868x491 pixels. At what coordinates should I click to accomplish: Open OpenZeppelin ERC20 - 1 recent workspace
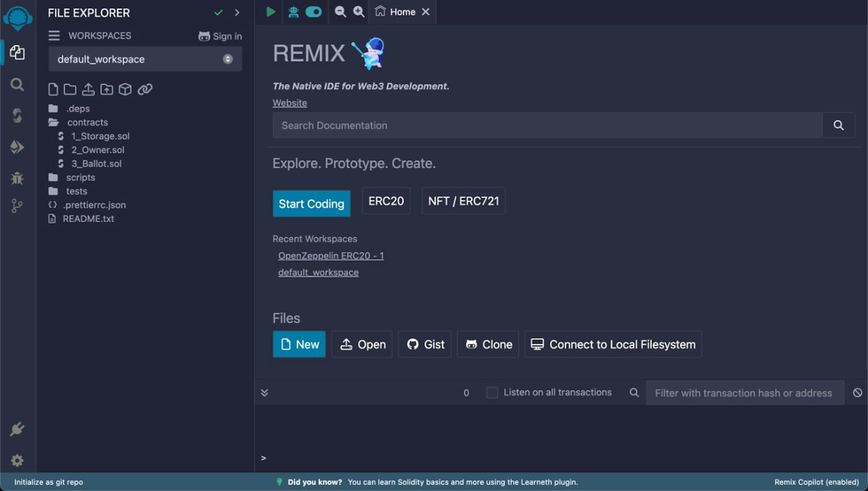coord(331,256)
